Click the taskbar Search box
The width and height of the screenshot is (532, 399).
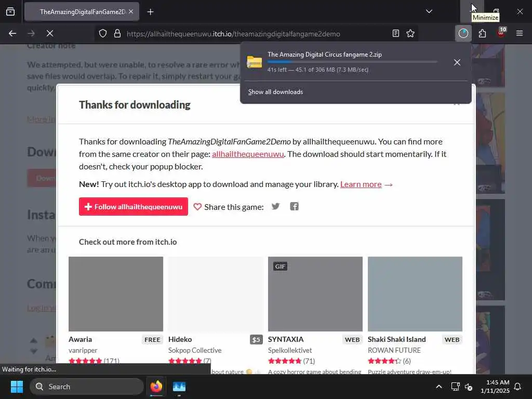(x=87, y=387)
